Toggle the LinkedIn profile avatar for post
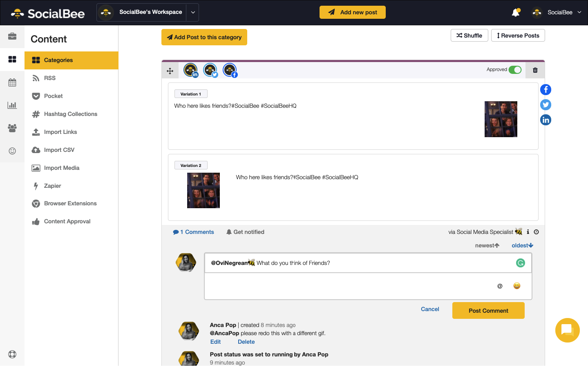Screen dimensions: 588x367 pyautogui.click(x=190, y=70)
